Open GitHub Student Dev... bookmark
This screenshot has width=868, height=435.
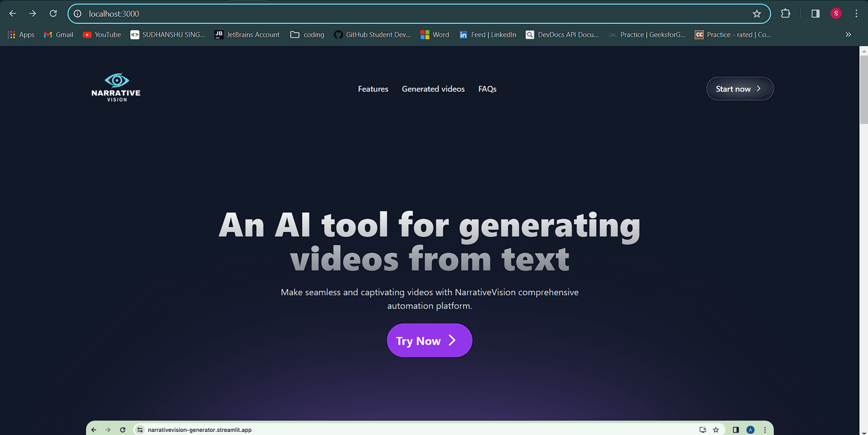pos(372,35)
